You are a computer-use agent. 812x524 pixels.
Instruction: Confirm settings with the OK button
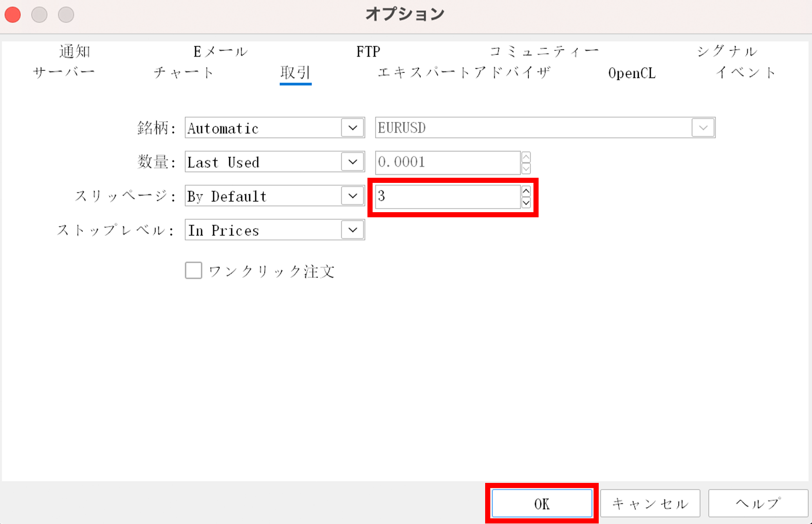pyautogui.click(x=542, y=503)
